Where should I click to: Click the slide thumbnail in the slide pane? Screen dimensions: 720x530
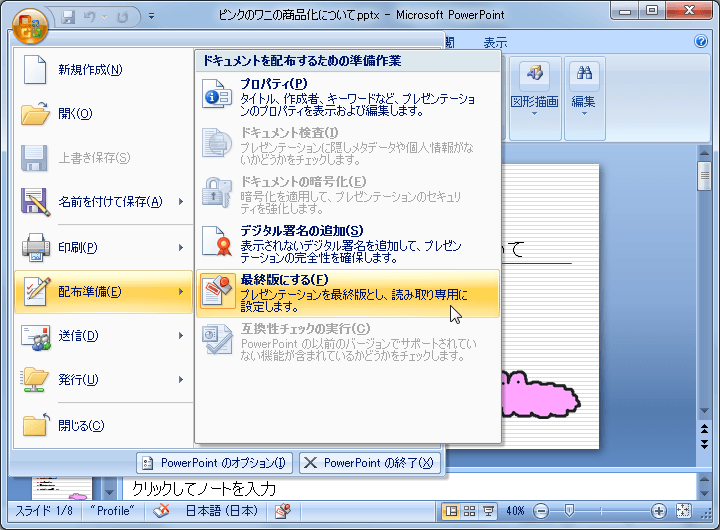point(62,488)
